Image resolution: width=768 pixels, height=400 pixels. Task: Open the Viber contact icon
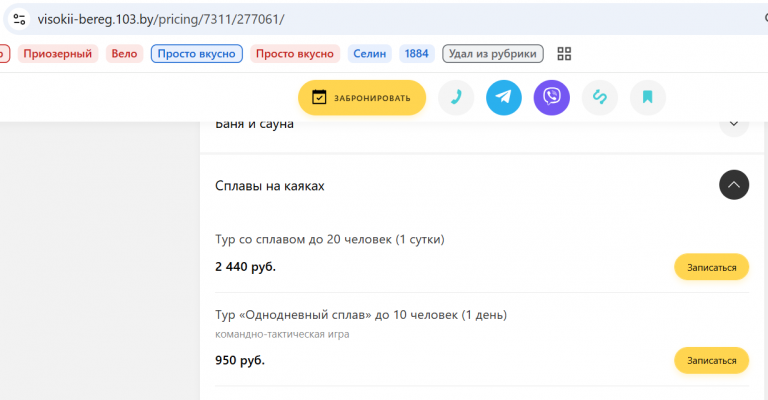(552, 97)
